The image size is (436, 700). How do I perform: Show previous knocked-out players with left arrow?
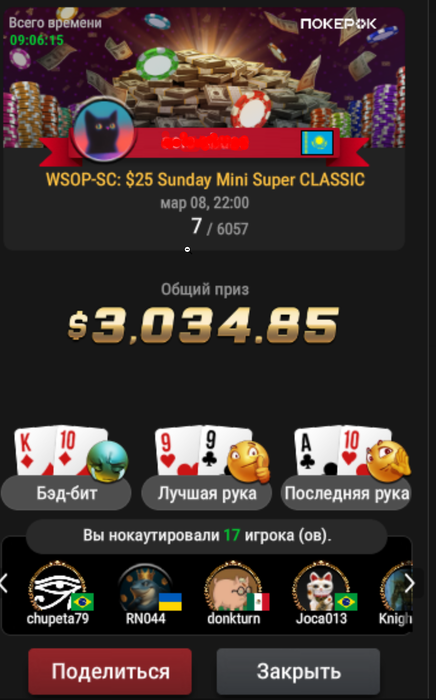[x=4, y=583]
